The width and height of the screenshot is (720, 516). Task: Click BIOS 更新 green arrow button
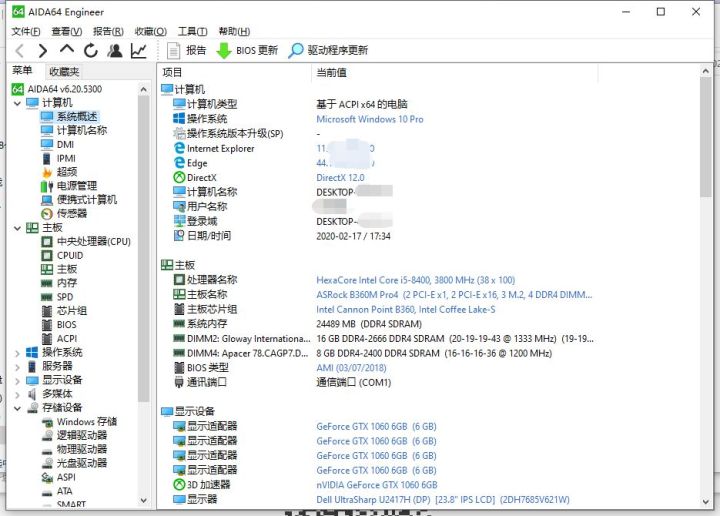[x=247, y=50]
